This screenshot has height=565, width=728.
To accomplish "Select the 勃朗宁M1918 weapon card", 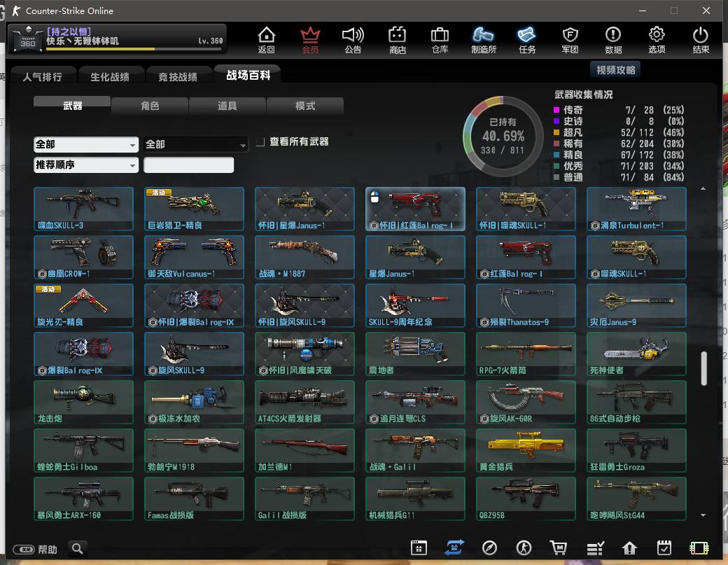I will [194, 450].
